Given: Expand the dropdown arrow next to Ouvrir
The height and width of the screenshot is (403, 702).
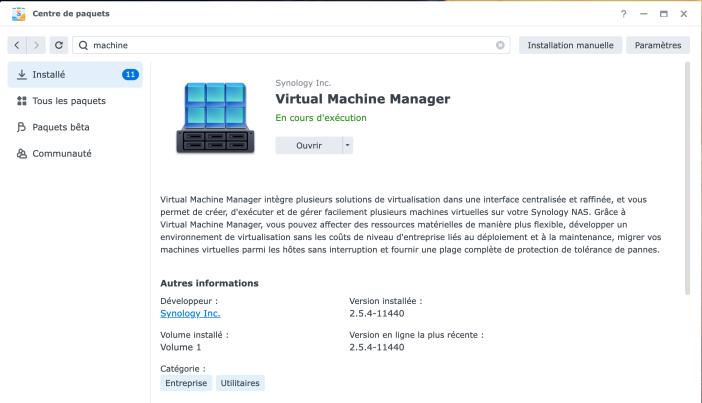Looking at the screenshot, I should point(348,146).
